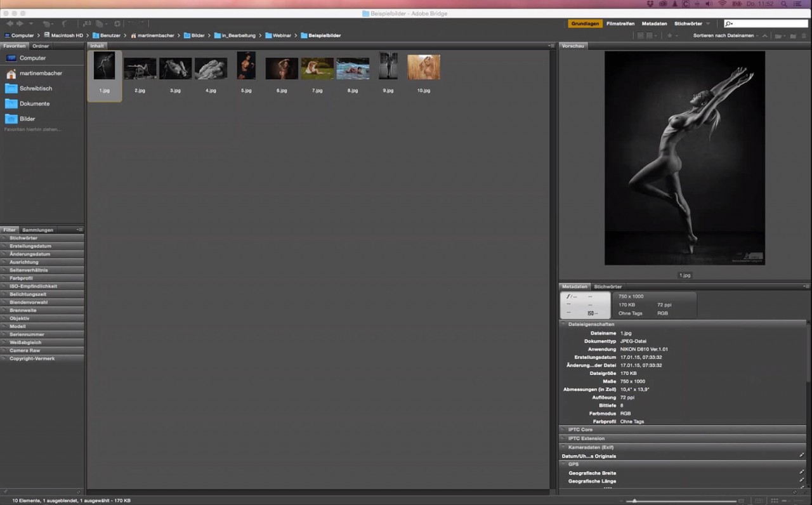Select the Filmstreifen workspace

coord(620,23)
